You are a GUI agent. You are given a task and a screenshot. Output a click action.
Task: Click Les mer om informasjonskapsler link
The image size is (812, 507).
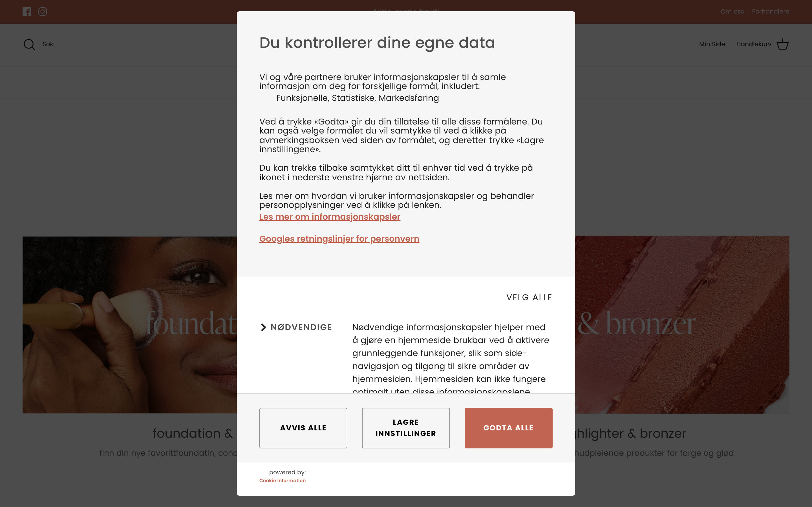point(330,217)
